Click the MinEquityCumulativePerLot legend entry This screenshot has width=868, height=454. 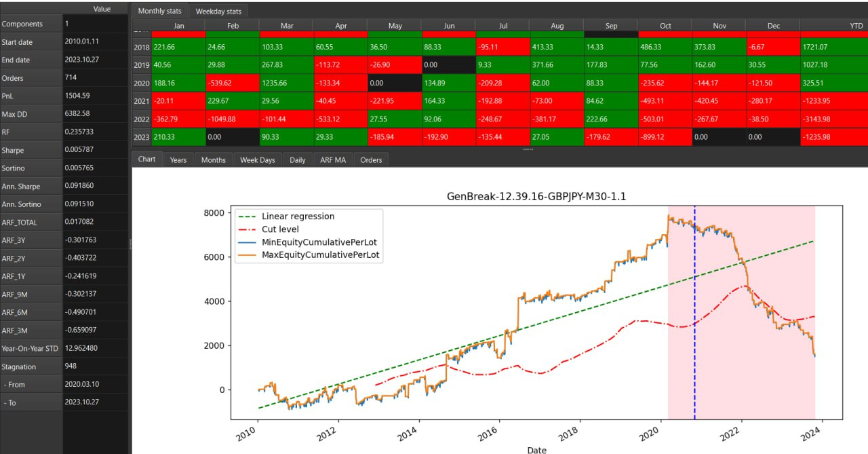[x=308, y=242]
